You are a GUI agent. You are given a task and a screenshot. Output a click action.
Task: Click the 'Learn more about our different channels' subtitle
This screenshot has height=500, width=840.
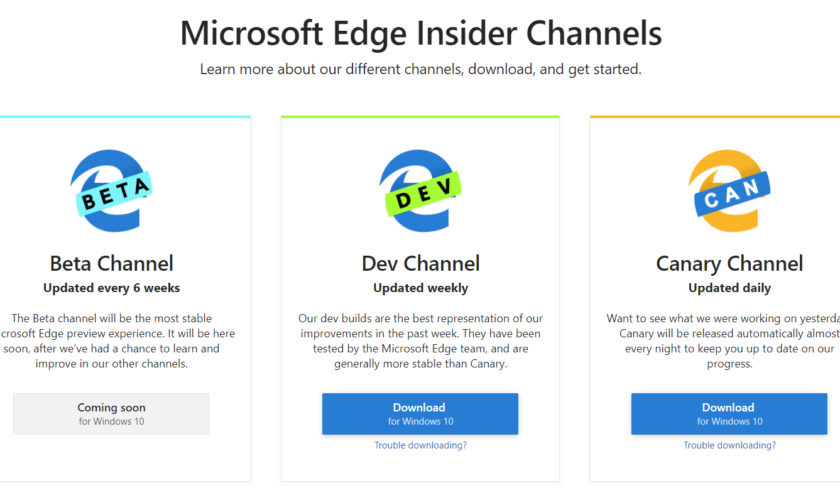(420, 70)
